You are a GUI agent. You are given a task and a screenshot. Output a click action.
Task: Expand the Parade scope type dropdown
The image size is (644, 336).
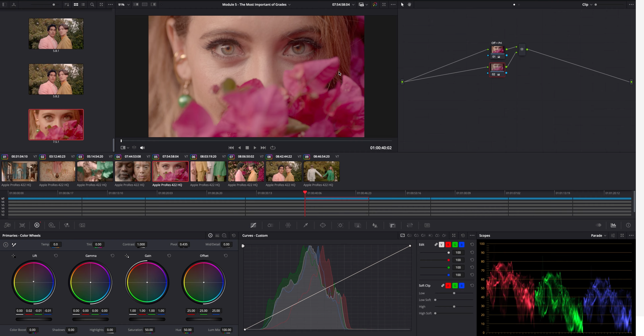click(x=599, y=235)
